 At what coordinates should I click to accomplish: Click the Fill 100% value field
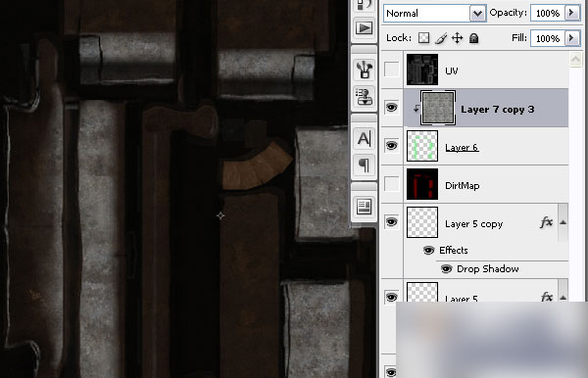click(x=548, y=38)
